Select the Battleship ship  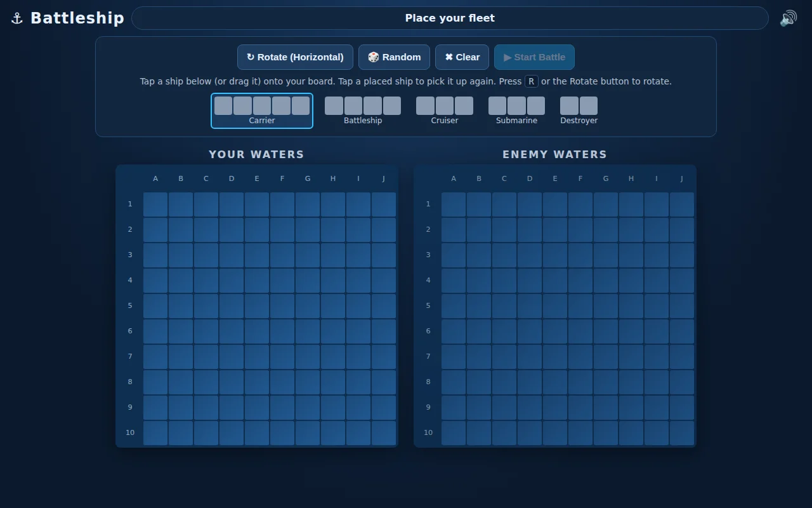[x=363, y=111]
